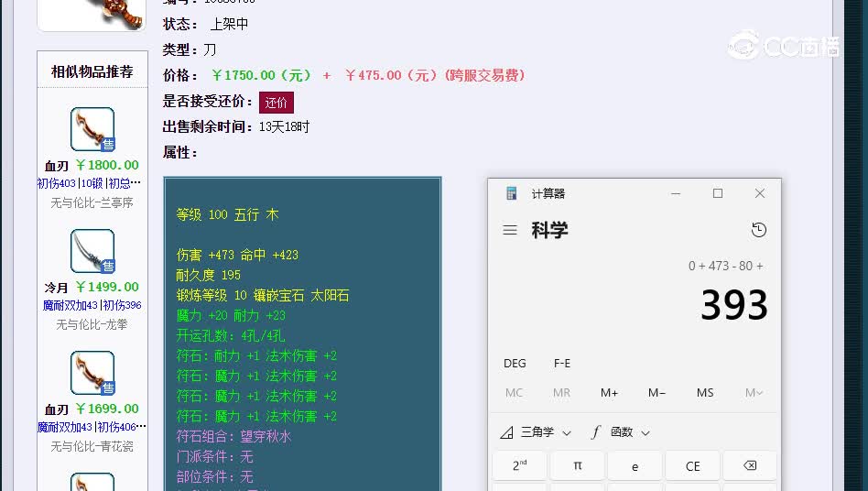
Task: Click the 符石组合: 望穿秋水 line
Action: click(x=233, y=436)
